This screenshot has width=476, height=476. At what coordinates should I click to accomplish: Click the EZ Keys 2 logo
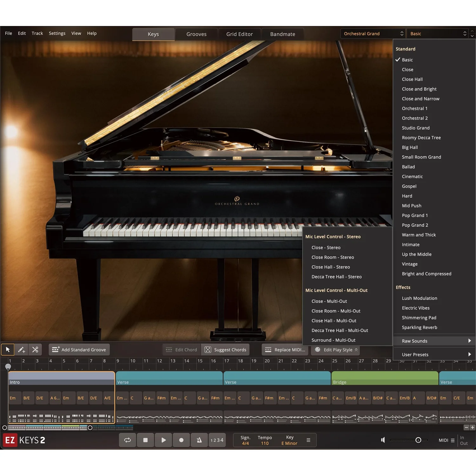click(24, 440)
